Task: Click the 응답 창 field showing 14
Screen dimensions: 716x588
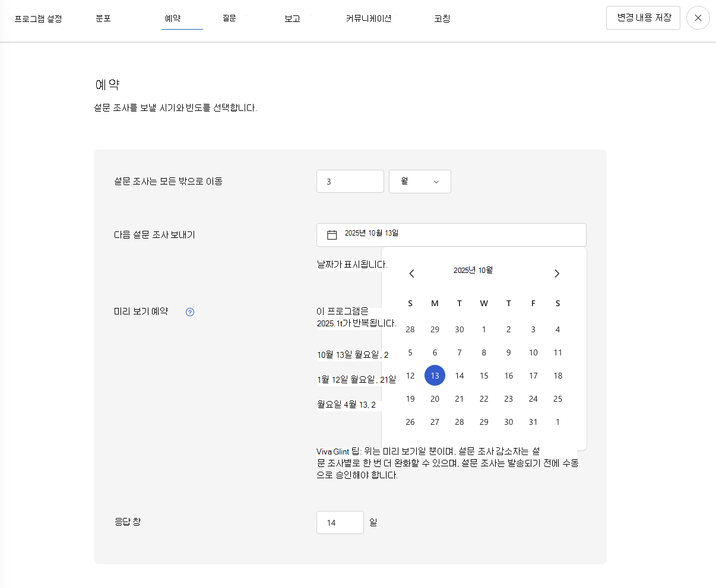Action: pyautogui.click(x=340, y=522)
